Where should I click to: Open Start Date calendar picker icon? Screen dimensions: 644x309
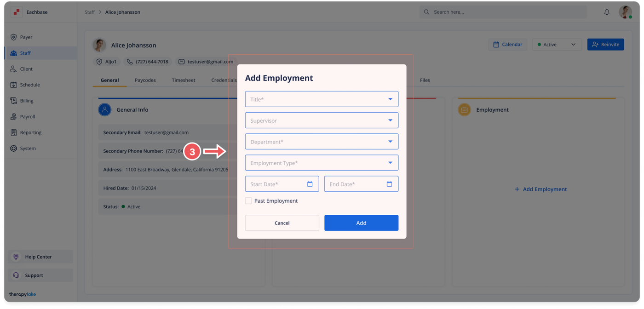point(310,184)
